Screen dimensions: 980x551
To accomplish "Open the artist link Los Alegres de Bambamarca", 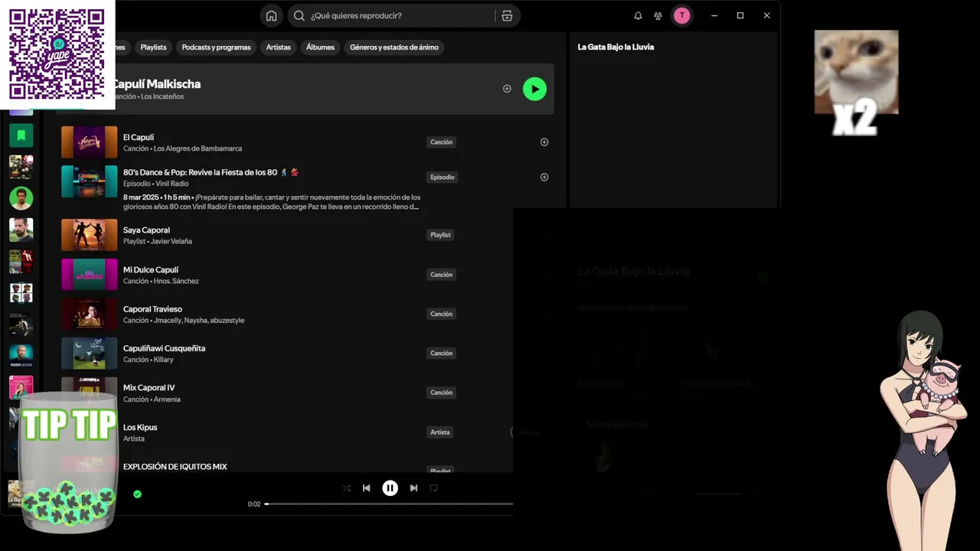I will click(x=198, y=148).
